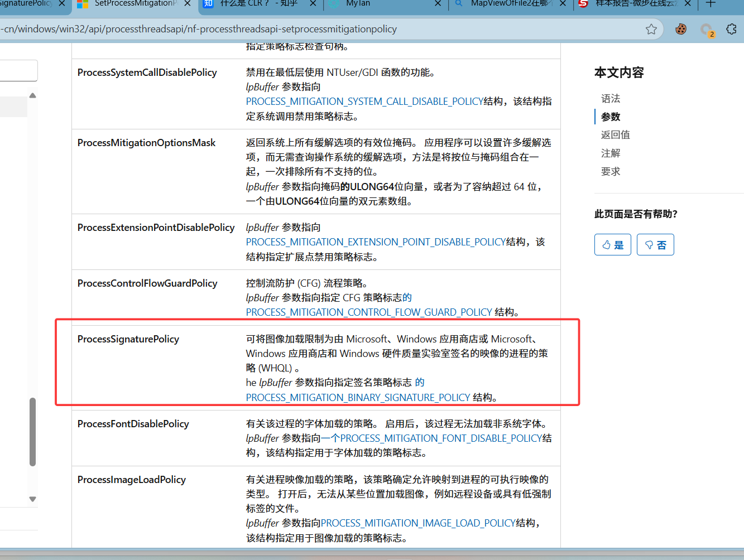Viewport: 744px width, 560px height.
Task: Open PROCESS_MITIGATION_BINARY_SIGNATURE_POLICY link
Action: point(358,397)
